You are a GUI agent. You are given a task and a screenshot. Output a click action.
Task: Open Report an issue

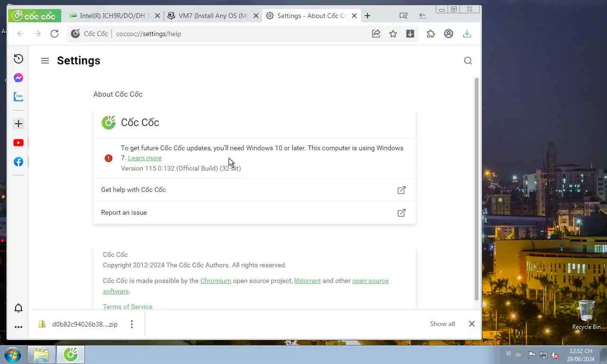click(x=254, y=212)
